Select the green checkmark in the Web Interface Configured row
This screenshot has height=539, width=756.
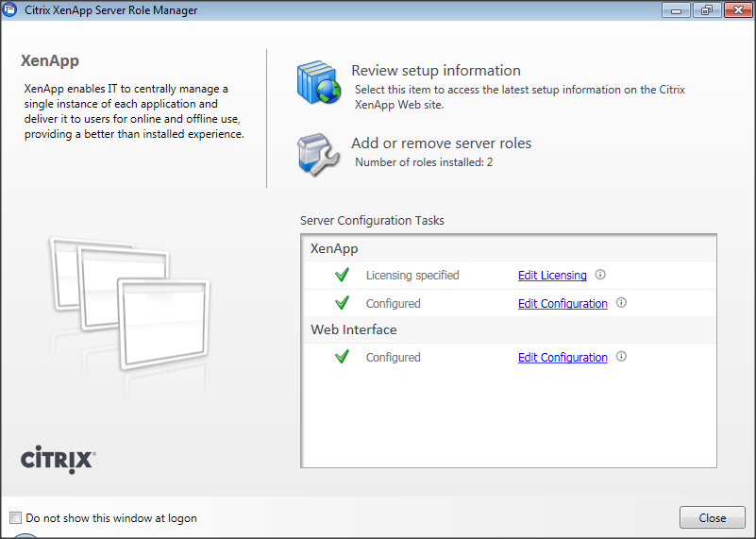coord(342,357)
